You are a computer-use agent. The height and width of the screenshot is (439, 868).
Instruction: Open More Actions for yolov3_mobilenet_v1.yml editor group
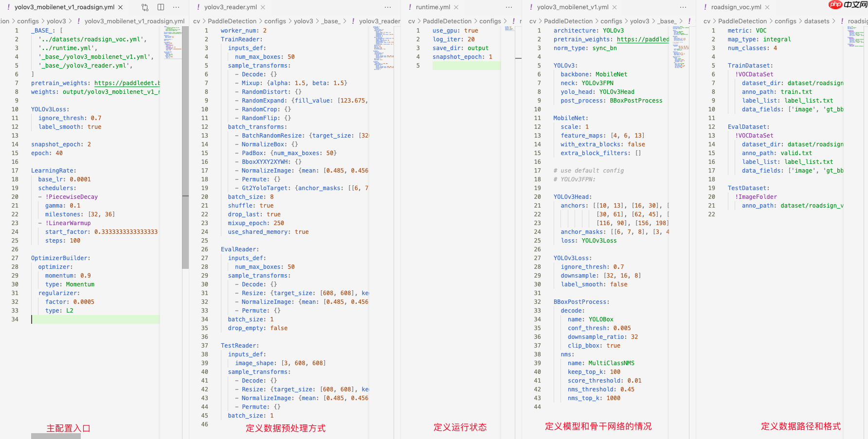[x=683, y=7]
